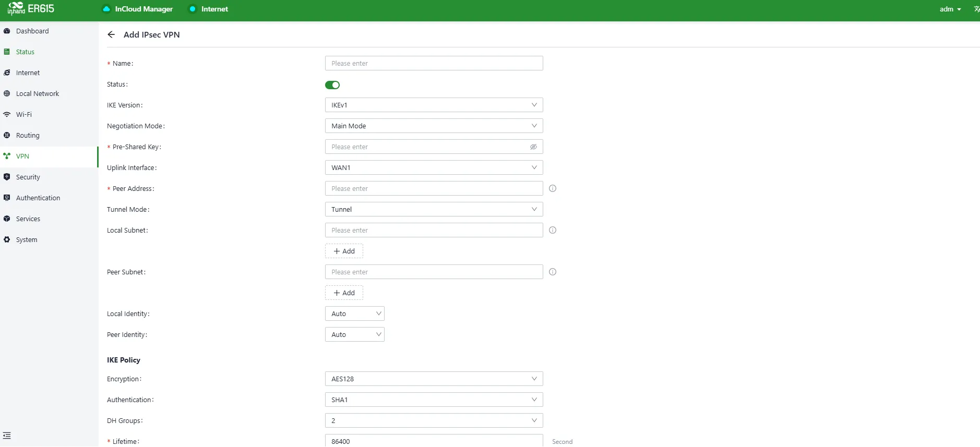
Task: Click the info icon beside Peer Subnet
Action: [x=553, y=272]
